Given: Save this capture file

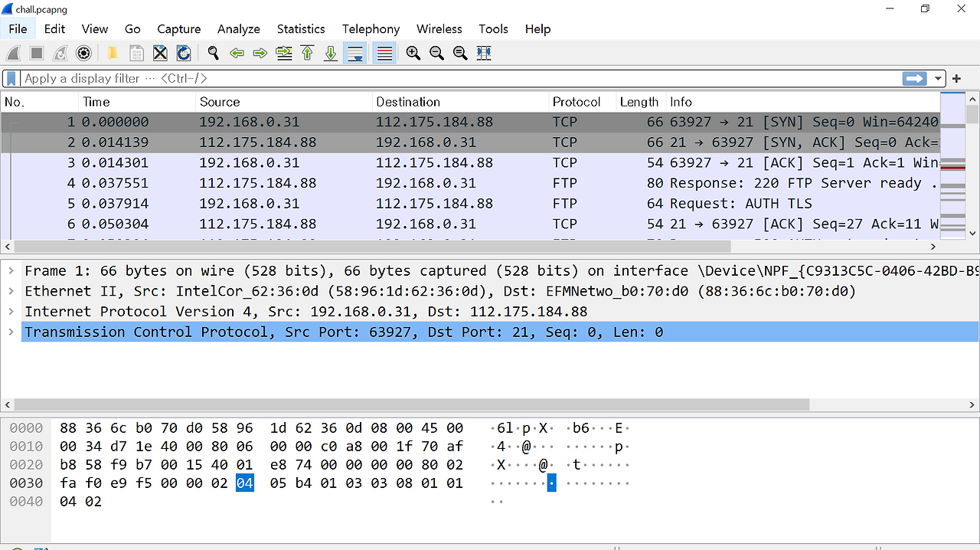Looking at the screenshot, I should [136, 53].
